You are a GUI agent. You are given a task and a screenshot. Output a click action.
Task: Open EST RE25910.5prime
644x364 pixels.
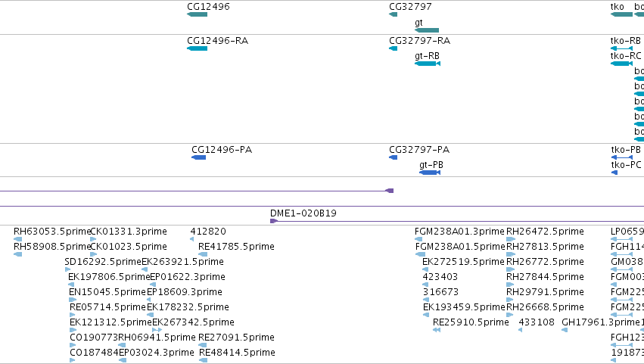click(471, 323)
